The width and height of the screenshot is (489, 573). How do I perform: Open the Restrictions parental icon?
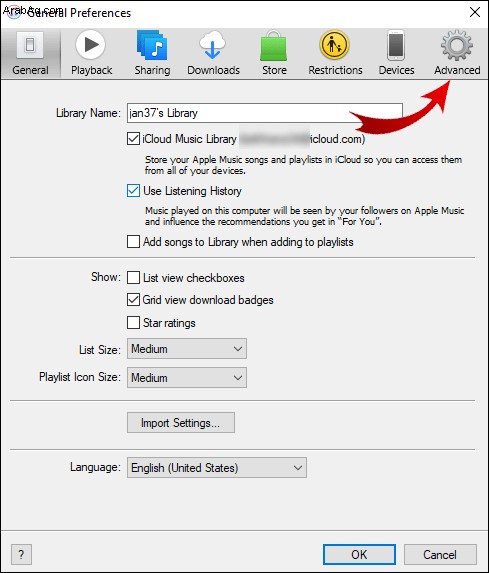click(x=334, y=45)
